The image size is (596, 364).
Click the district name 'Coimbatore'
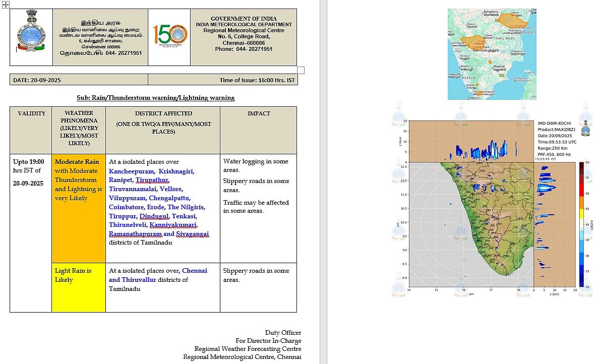[x=127, y=207]
